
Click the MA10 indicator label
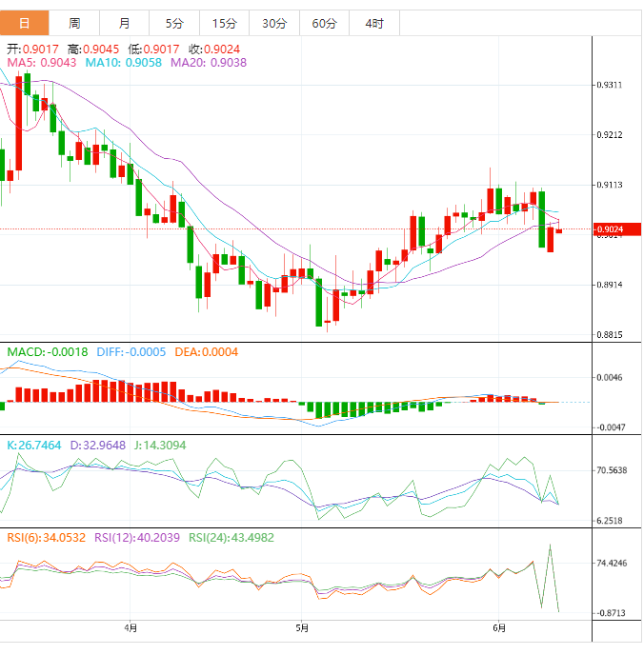coord(124,63)
